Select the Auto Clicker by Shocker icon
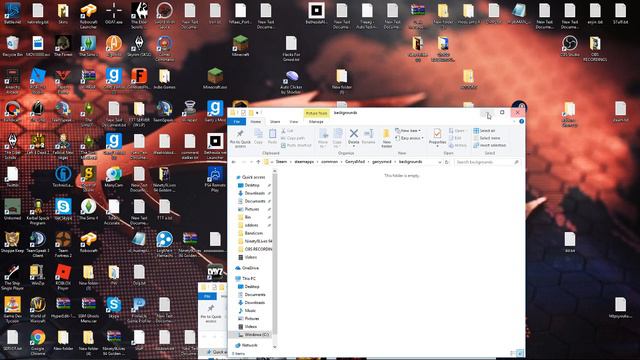 [x=291, y=82]
